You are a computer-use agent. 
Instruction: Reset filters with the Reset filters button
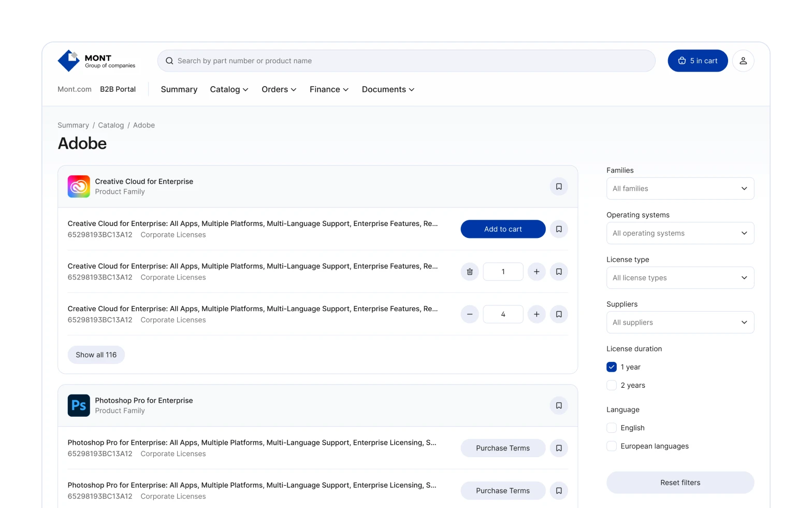(680, 483)
